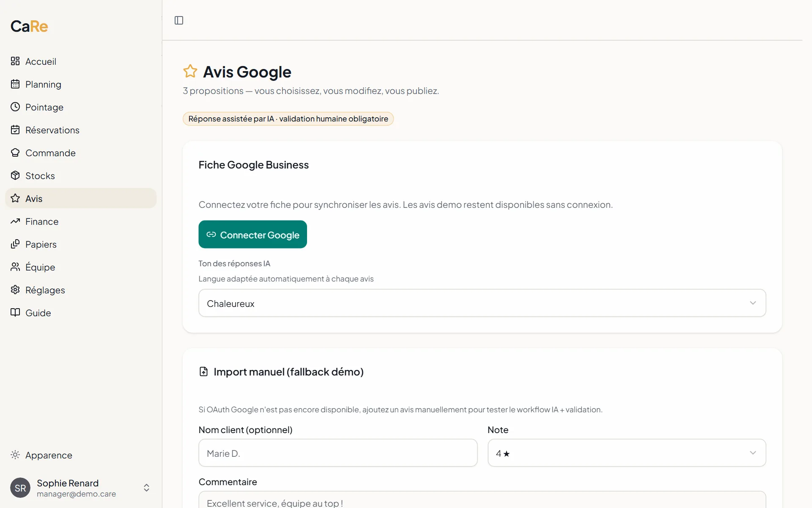This screenshot has width=812, height=508.
Task: Open Apparence theme options
Action: point(81,455)
